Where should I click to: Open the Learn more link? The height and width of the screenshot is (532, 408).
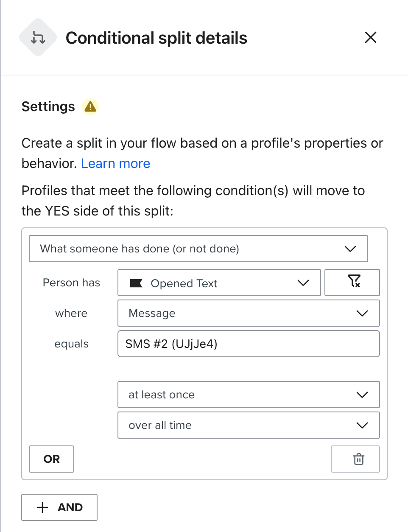[115, 164]
